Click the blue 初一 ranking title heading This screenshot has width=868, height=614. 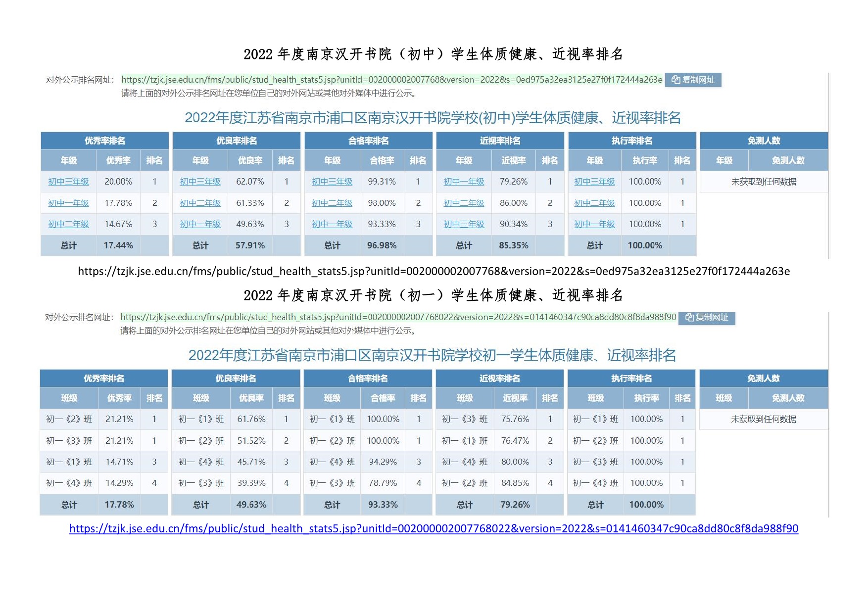tap(432, 355)
